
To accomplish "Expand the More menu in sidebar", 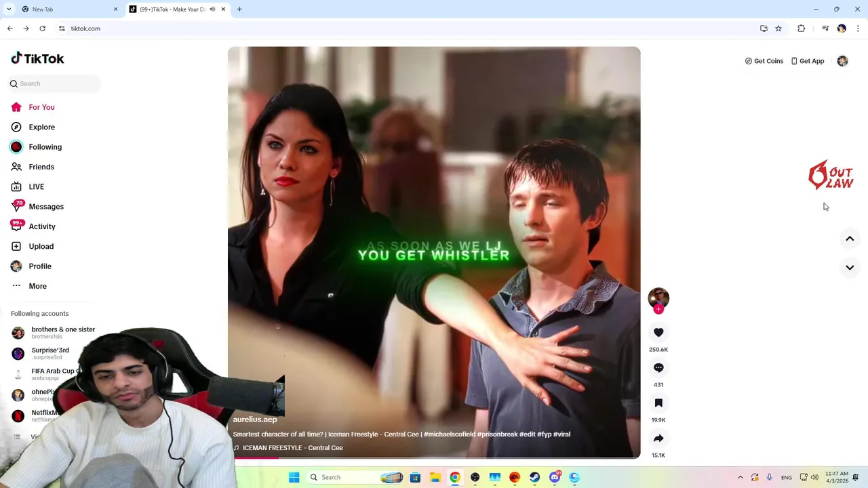I will click(28, 286).
